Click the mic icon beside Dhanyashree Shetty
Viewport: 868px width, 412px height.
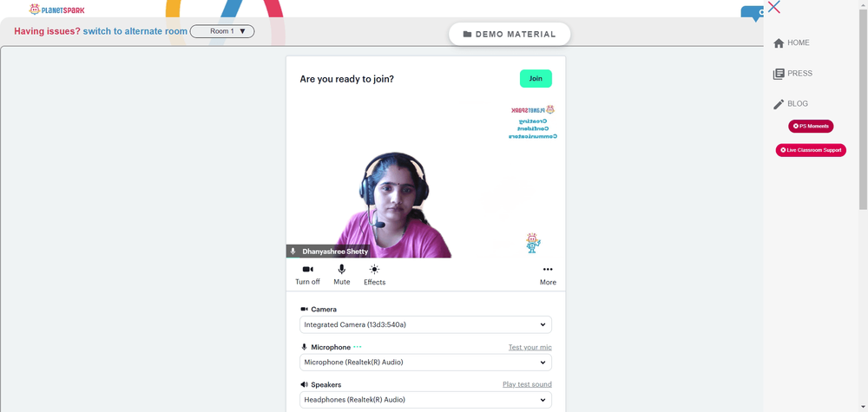click(x=293, y=252)
